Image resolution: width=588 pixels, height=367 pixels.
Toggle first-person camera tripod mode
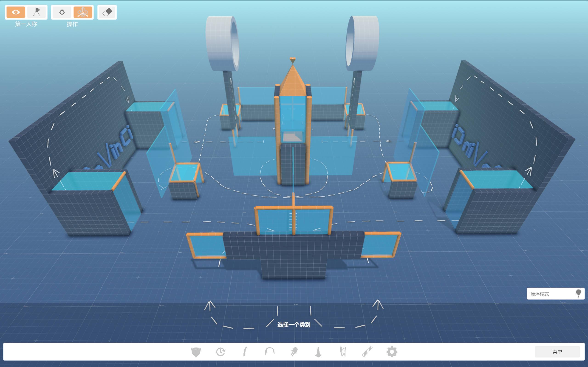coord(37,12)
